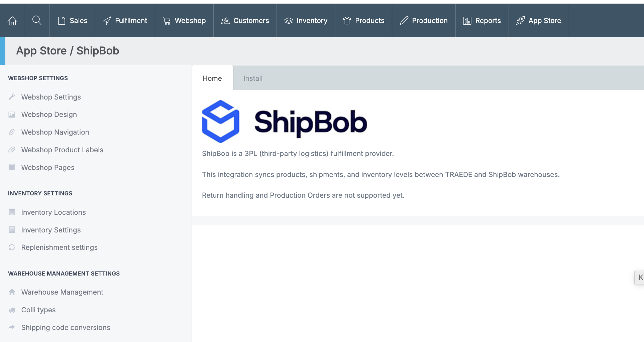Open the Products menu

pyautogui.click(x=364, y=21)
